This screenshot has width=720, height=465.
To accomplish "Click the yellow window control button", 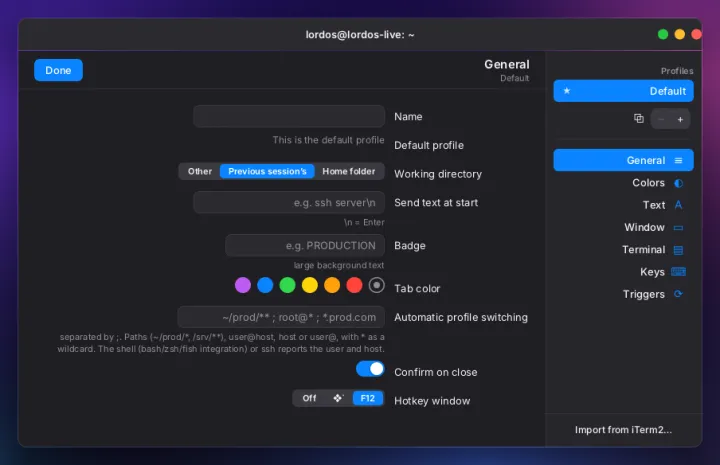I will 680,34.
